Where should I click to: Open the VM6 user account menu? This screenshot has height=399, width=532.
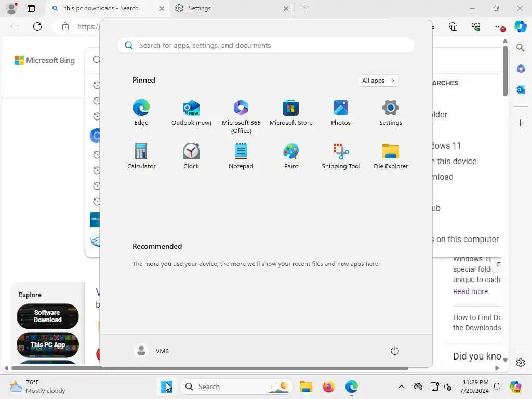[152, 351]
